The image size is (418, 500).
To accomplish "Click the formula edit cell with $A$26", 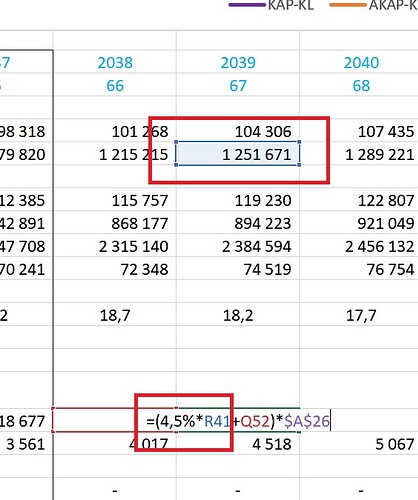I will (x=238, y=421).
